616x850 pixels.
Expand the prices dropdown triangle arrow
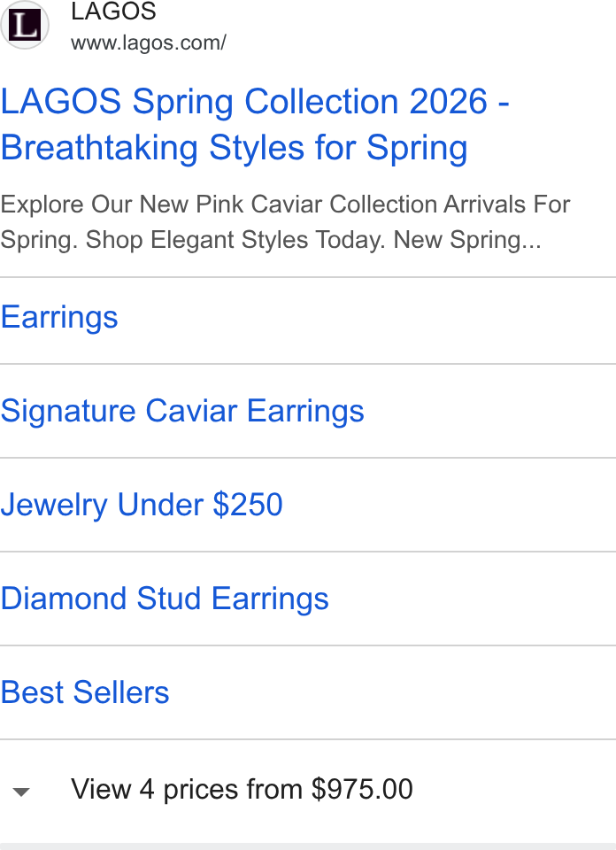(21, 792)
